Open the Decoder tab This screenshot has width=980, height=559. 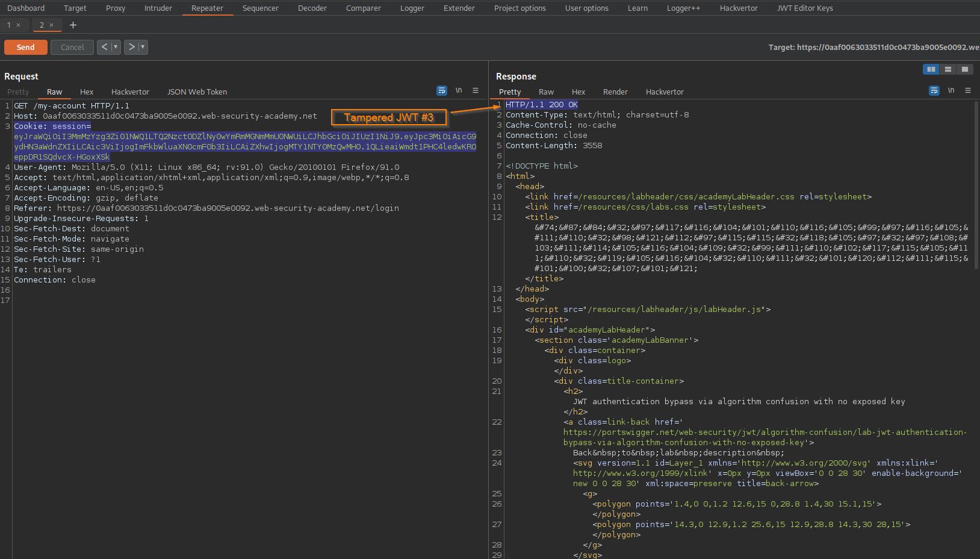click(x=312, y=8)
